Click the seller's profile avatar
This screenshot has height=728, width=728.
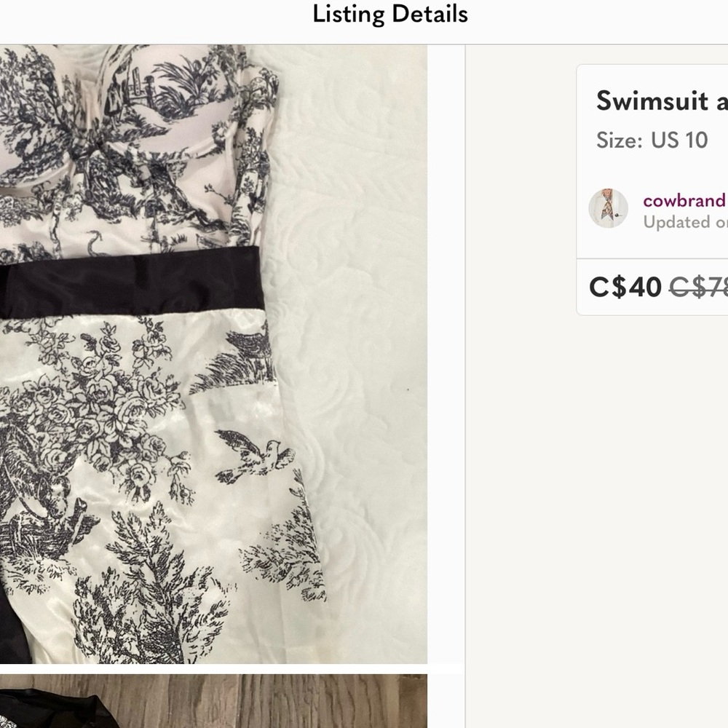[608, 208]
